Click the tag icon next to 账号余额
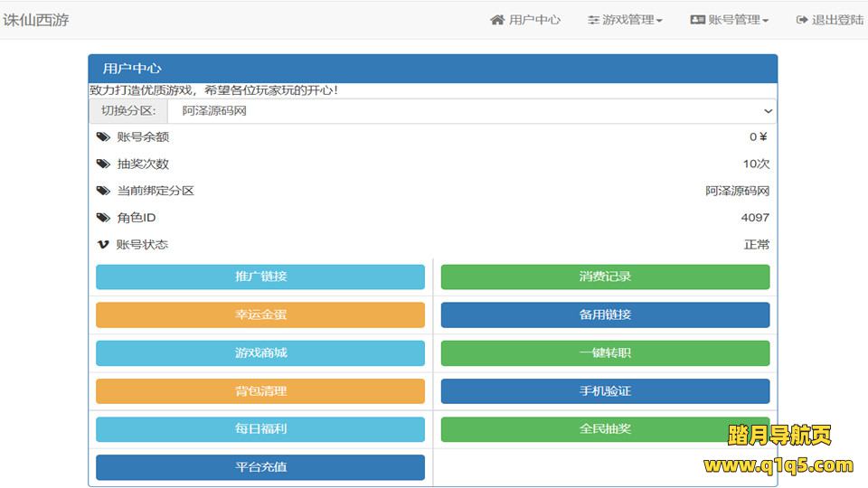This screenshot has width=868, height=488. 103,137
